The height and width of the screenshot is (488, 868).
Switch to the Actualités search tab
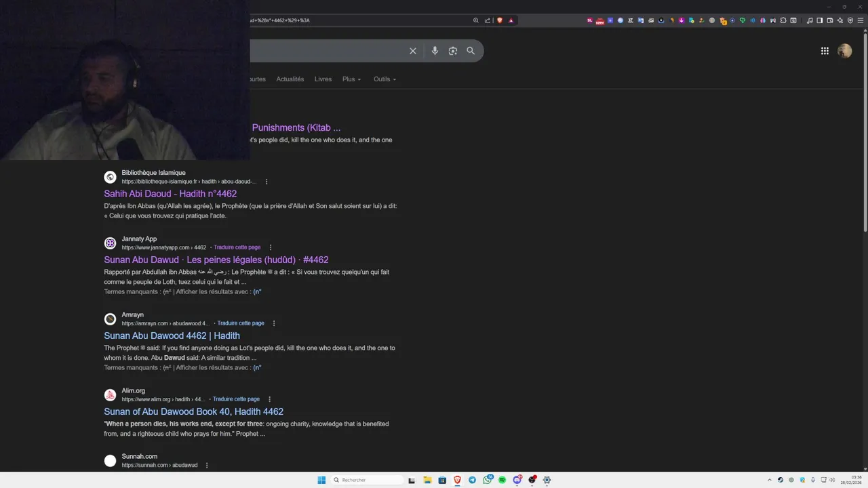point(290,79)
